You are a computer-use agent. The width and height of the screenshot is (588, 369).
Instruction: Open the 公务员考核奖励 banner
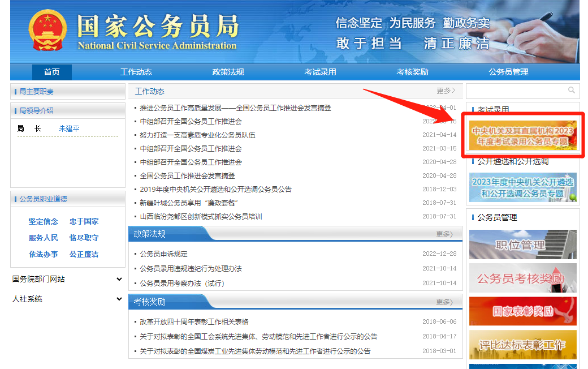pos(523,278)
